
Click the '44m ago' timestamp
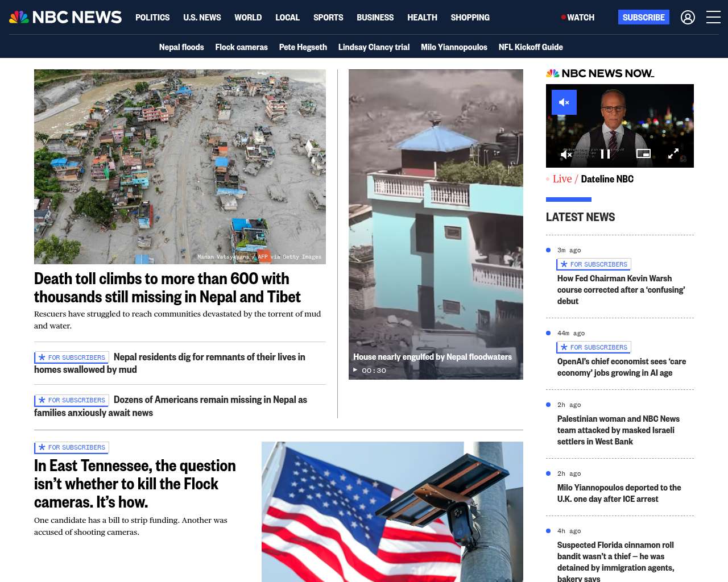pyautogui.click(x=571, y=333)
